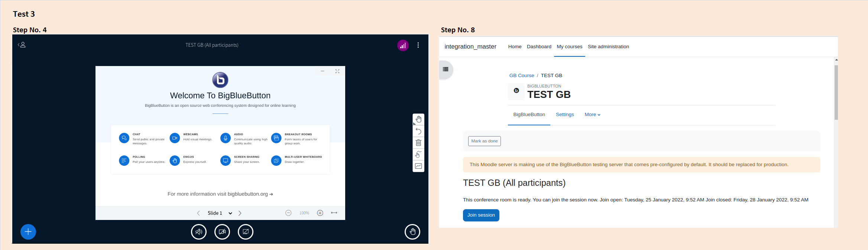Click Mark as done button
868x250 pixels.
tap(484, 141)
